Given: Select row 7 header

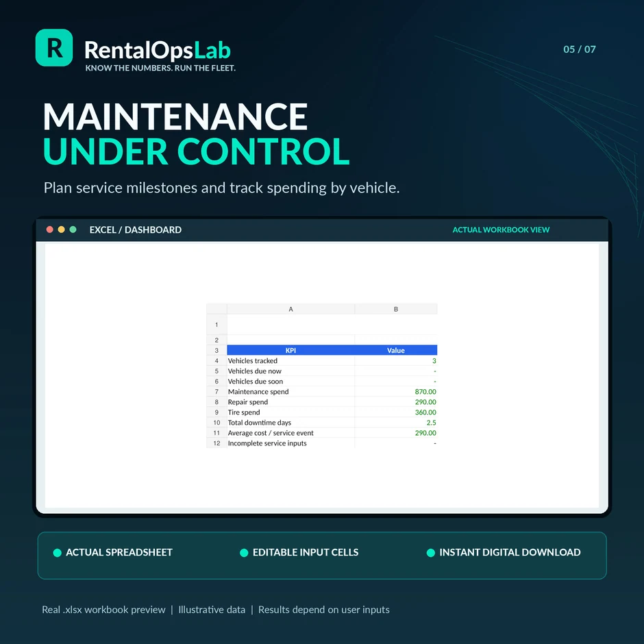Looking at the screenshot, I should click(x=216, y=391).
